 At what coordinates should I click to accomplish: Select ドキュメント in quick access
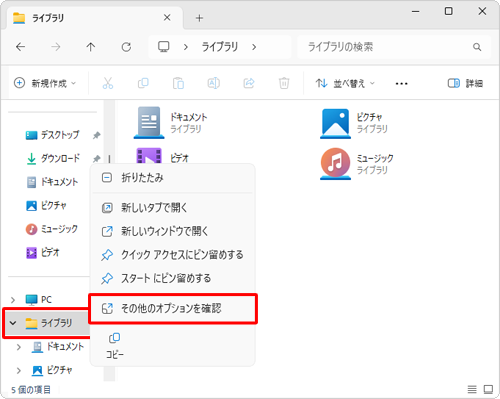[52, 182]
